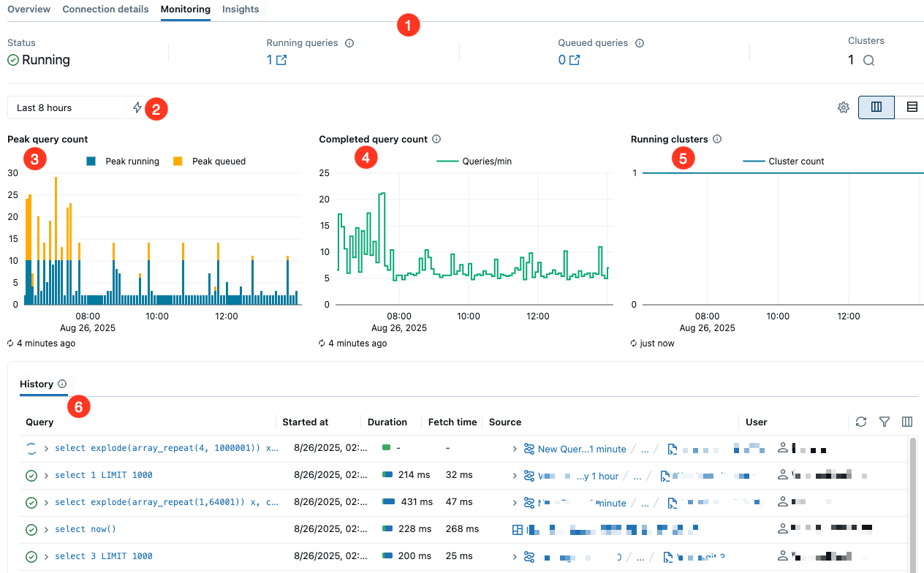The image size is (924, 573).
Task: Open the external link beside Running queries
Action: pyautogui.click(x=282, y=60)
